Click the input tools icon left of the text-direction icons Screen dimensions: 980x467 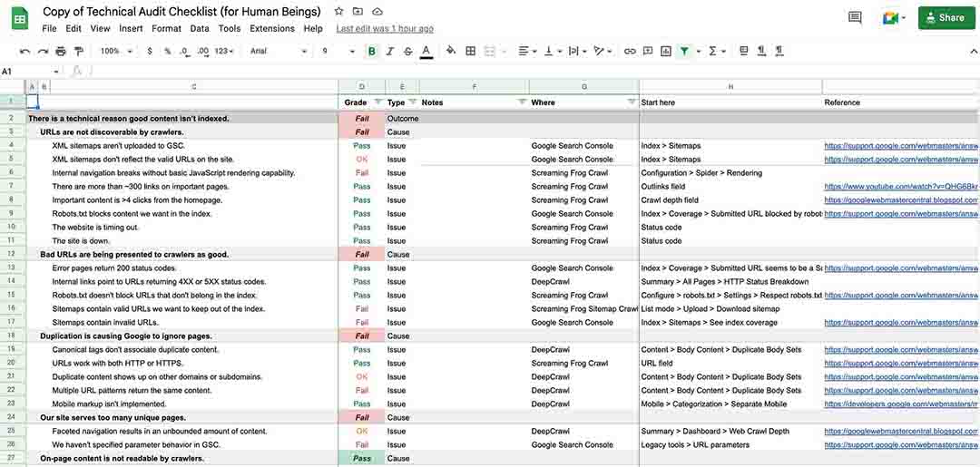pyautogui.click(x=743, y=51)
